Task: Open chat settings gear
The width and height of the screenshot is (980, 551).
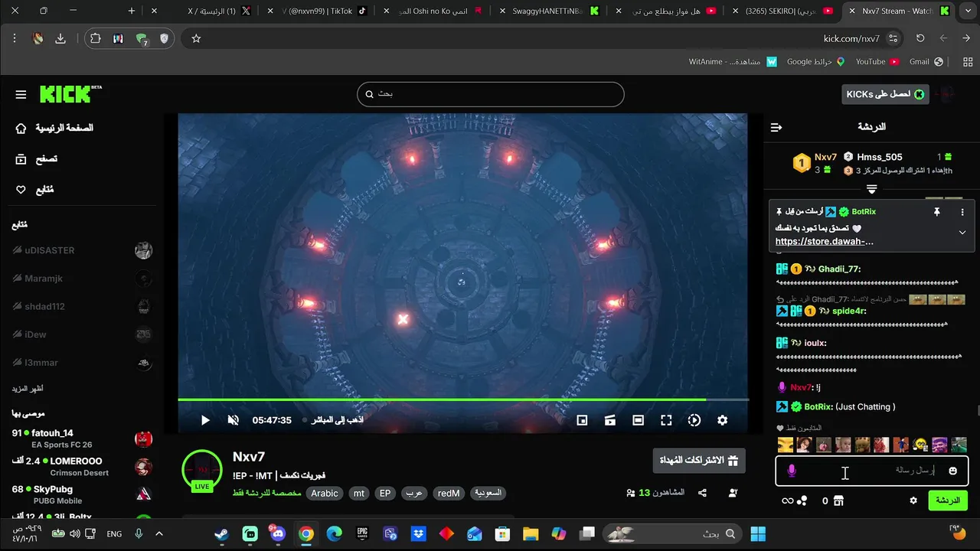Action: (x=913, y=500)
